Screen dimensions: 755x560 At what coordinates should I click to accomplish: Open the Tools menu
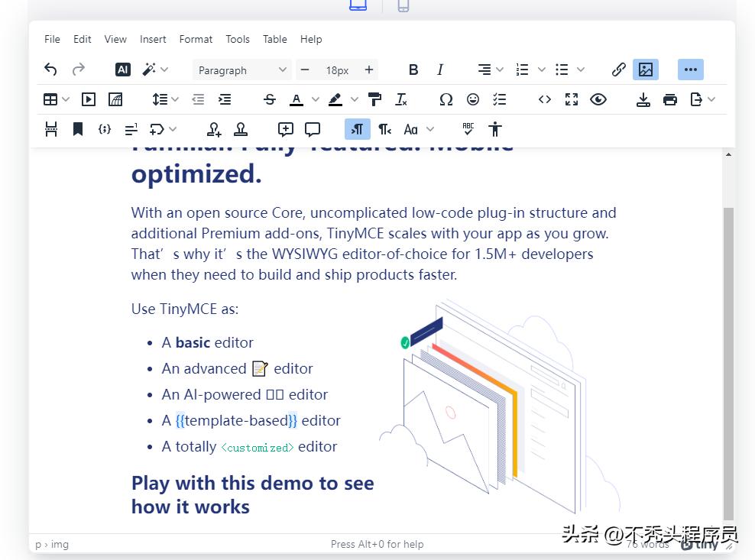238,39
